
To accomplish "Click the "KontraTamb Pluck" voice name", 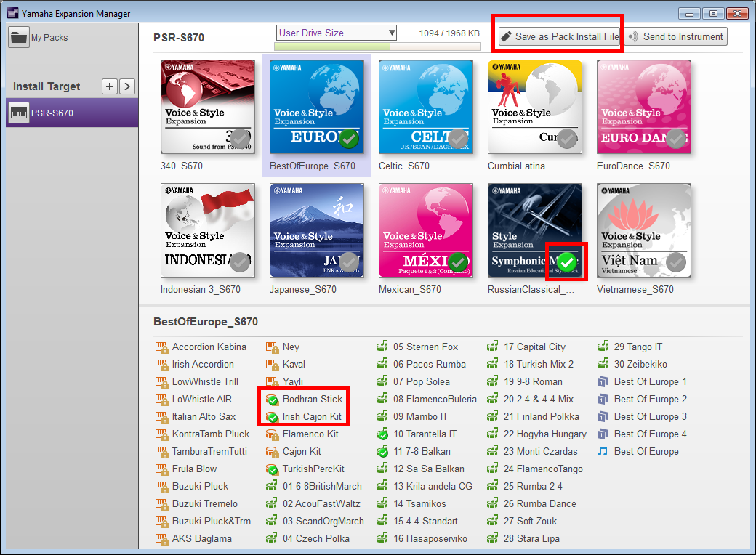I will [211, 434].
